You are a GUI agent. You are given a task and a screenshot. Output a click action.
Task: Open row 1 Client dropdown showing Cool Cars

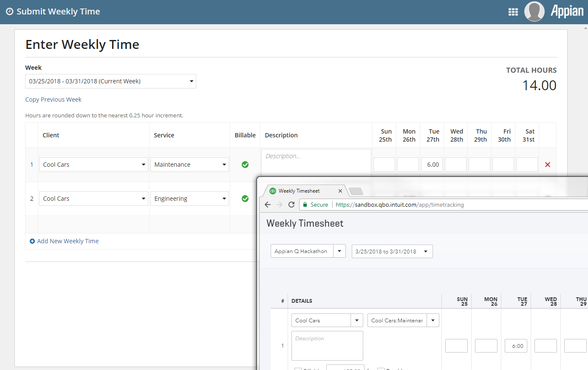(93, 165)
